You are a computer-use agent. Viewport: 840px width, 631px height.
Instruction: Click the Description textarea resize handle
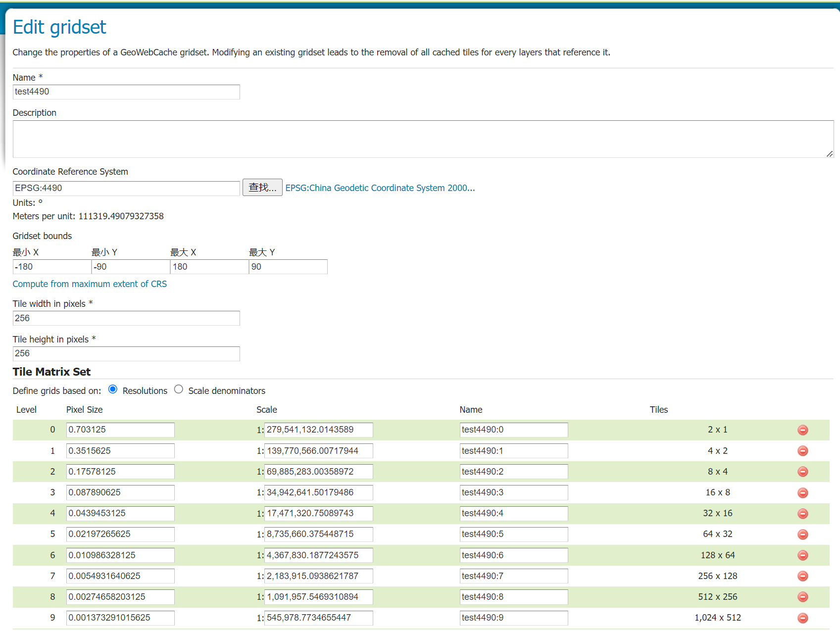point(830,154)
